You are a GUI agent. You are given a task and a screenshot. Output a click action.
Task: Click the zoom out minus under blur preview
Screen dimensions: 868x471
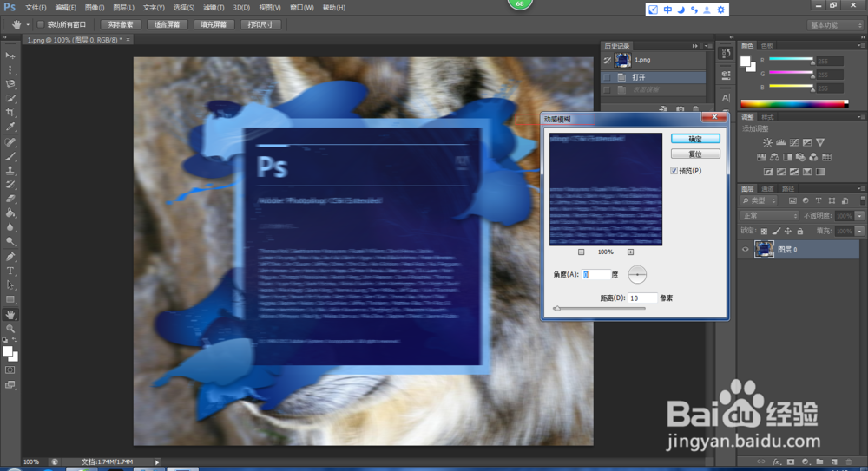point(582,252)
